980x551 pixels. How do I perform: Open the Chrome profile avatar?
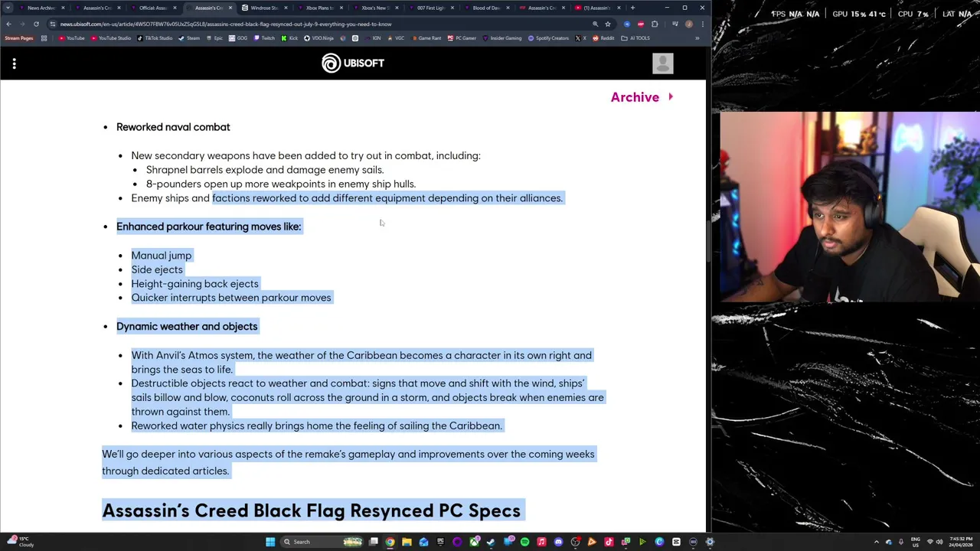click(x=688, y=24)
